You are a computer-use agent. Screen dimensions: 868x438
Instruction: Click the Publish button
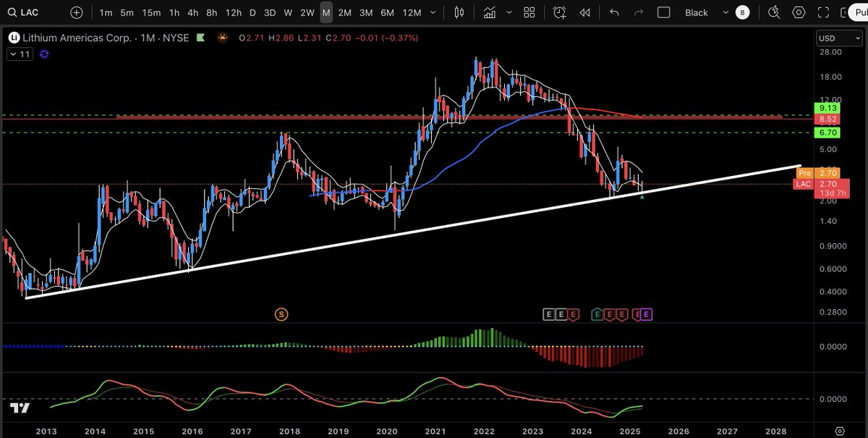coord(858,12)
